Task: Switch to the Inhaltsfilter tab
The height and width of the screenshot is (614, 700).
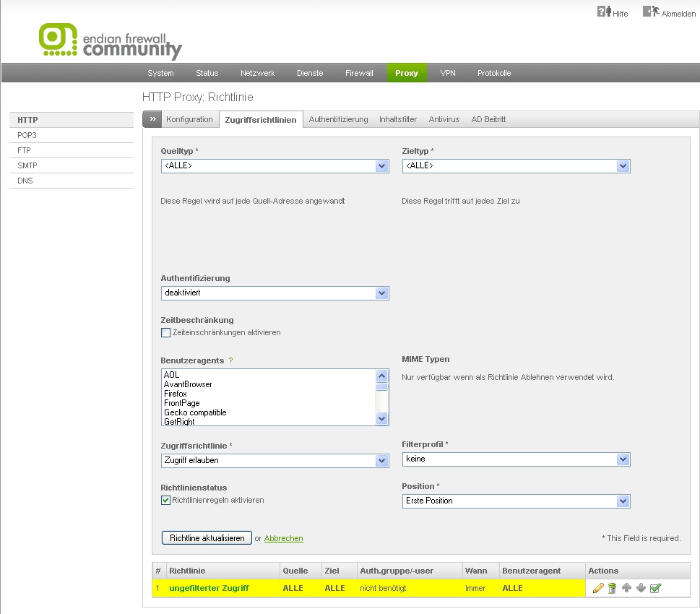Action: [x=398, y=120]
